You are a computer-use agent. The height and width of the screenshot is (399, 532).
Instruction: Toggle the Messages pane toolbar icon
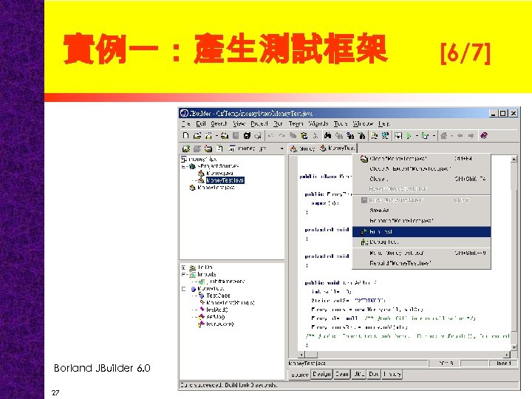(398, 136)
